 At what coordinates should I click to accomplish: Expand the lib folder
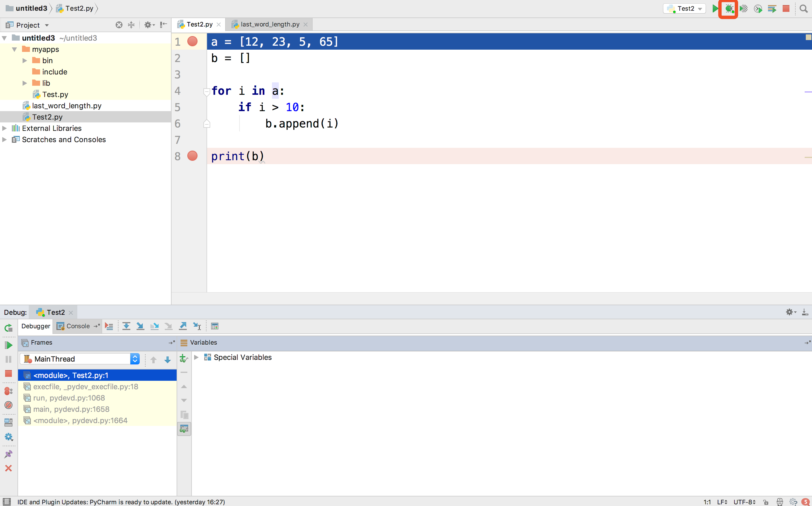[25, 83]
